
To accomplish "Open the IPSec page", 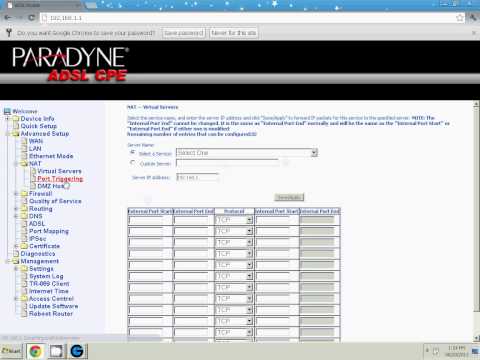I will [37, 239].
